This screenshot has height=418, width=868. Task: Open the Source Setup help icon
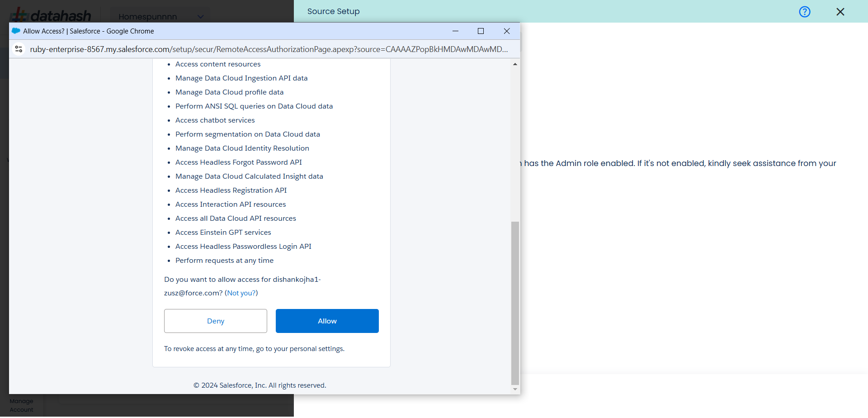(805, 12)
